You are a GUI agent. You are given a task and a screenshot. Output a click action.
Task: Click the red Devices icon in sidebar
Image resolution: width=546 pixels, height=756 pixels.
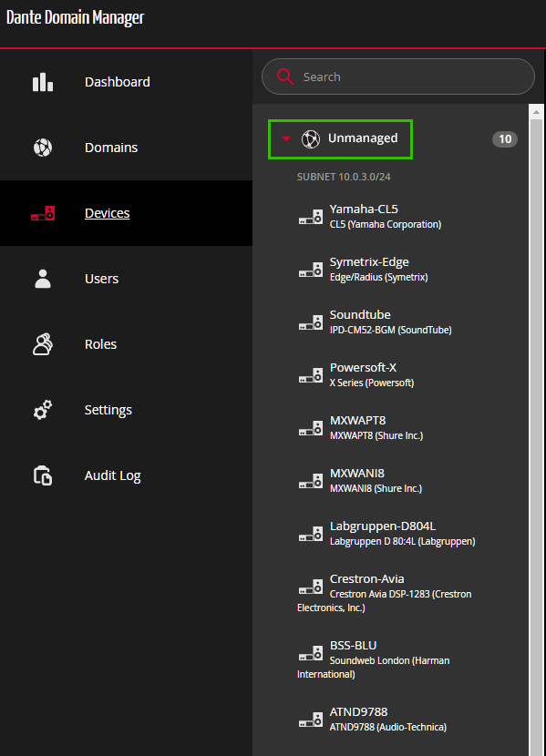tap(43, 213)
